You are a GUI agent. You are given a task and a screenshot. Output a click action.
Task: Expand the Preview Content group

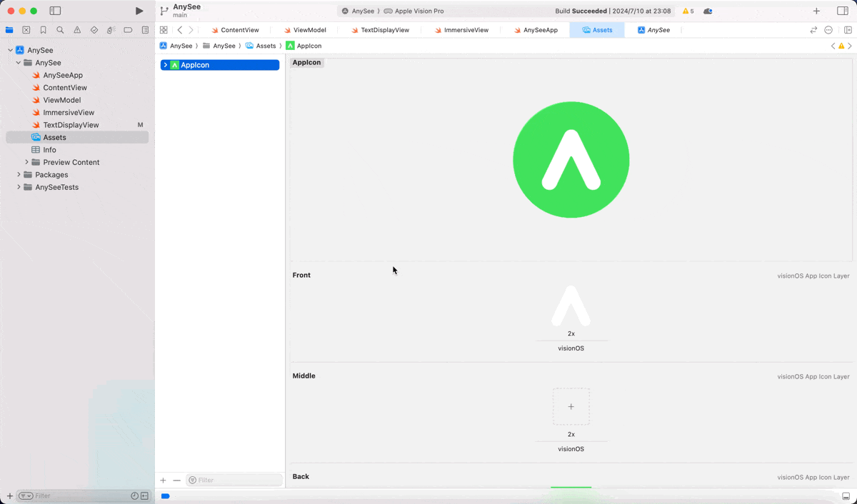tap(27, 162)
